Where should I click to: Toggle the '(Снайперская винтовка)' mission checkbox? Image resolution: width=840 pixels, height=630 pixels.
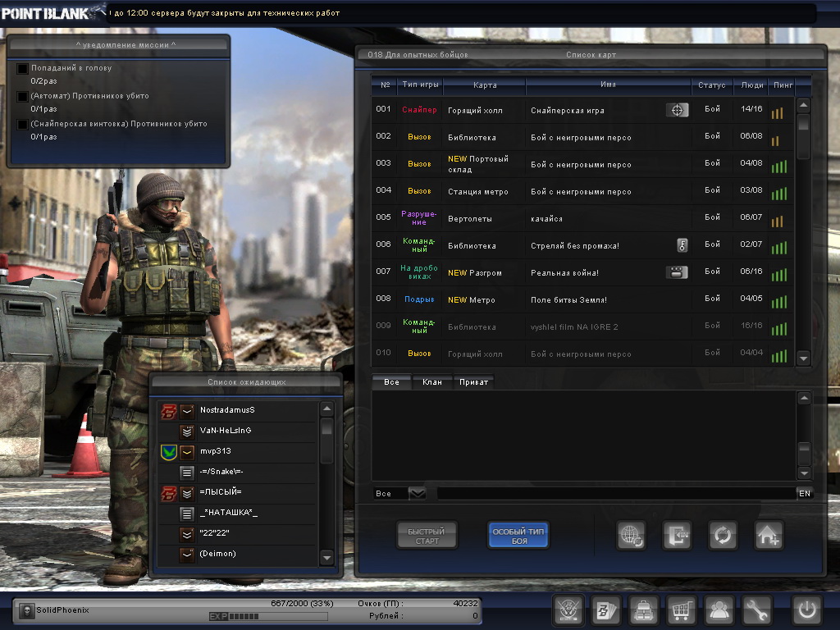[x=23, y=125]
